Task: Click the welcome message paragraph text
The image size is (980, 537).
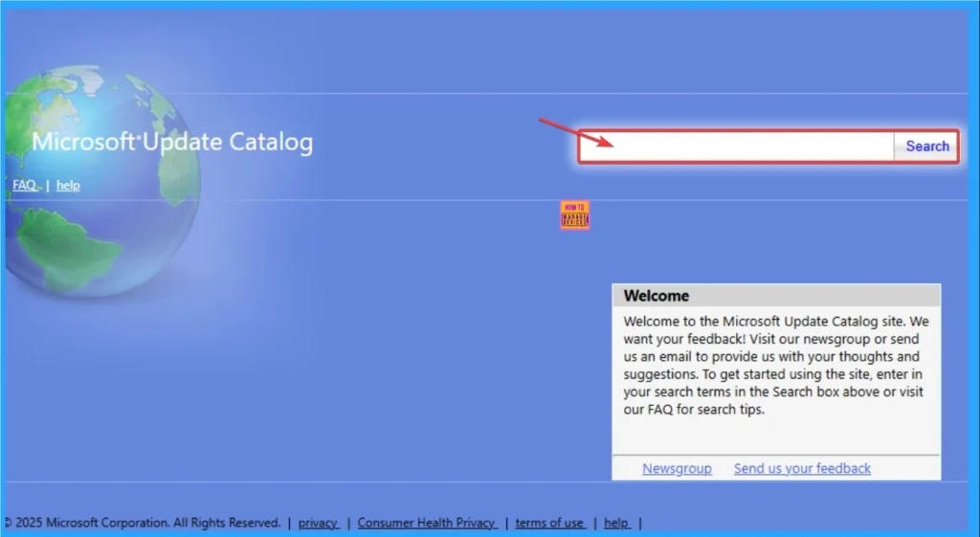Action: pos(775,366)
